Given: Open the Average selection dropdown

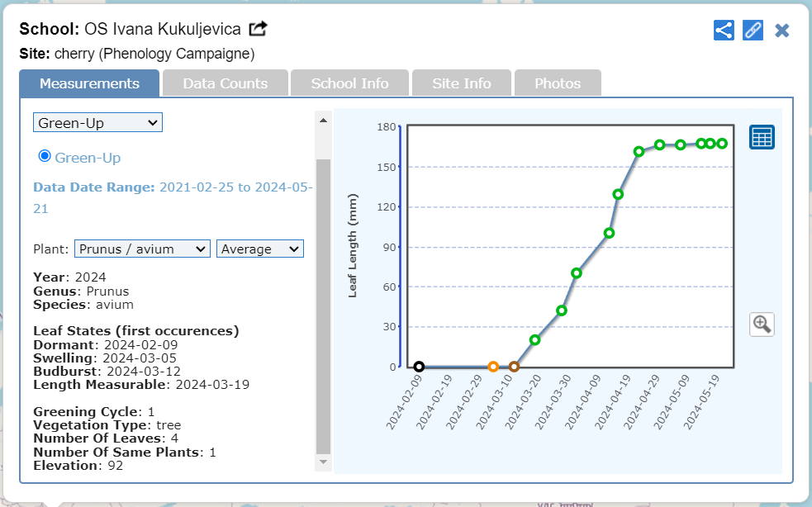Looking at the screenshot, I should [259, 249].
